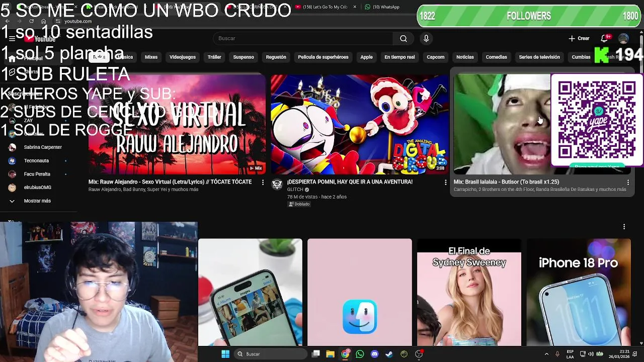Open the YouTube hamburger guide menu

(x=12, y=39)
